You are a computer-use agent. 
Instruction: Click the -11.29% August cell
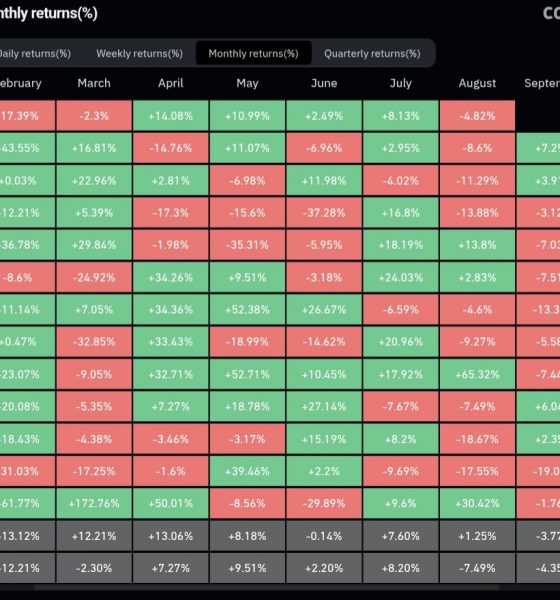477,181
